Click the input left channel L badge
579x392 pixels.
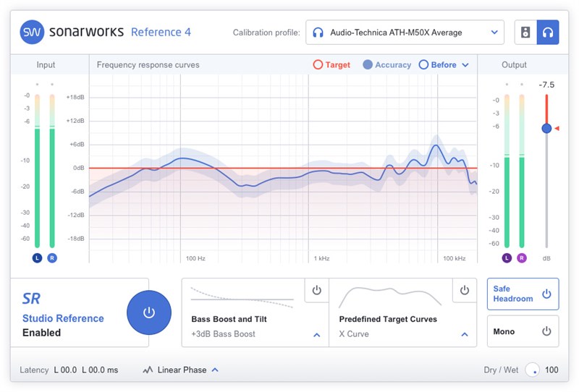(x=37, y=257)
